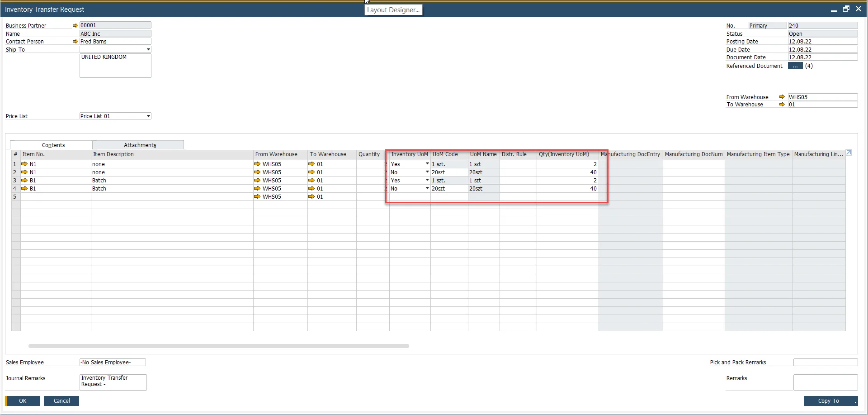Confirm the transfer request with OK

coord(22,401)
